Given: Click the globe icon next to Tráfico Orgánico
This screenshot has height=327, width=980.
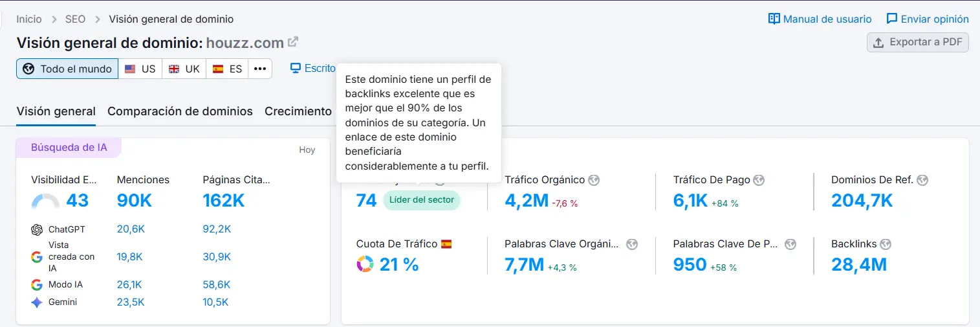Looking at the screenshot, I should pyautogui.click(x=594, y=180).
